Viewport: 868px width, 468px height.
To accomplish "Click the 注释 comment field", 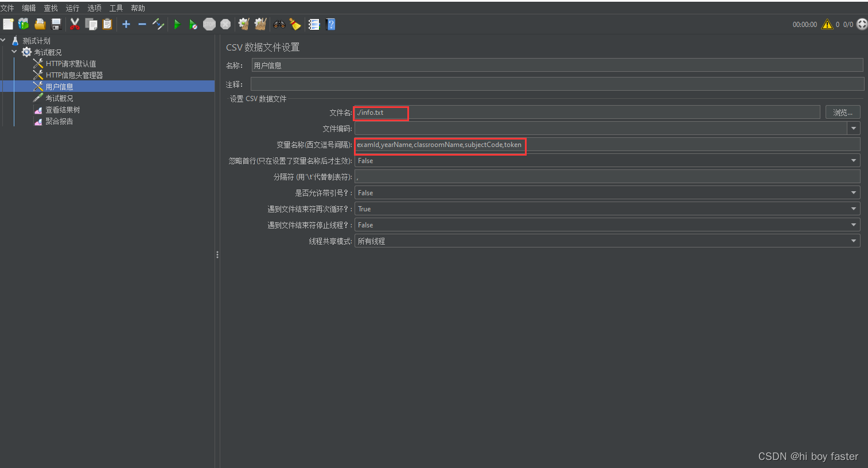I will click(x=557, y=84).
